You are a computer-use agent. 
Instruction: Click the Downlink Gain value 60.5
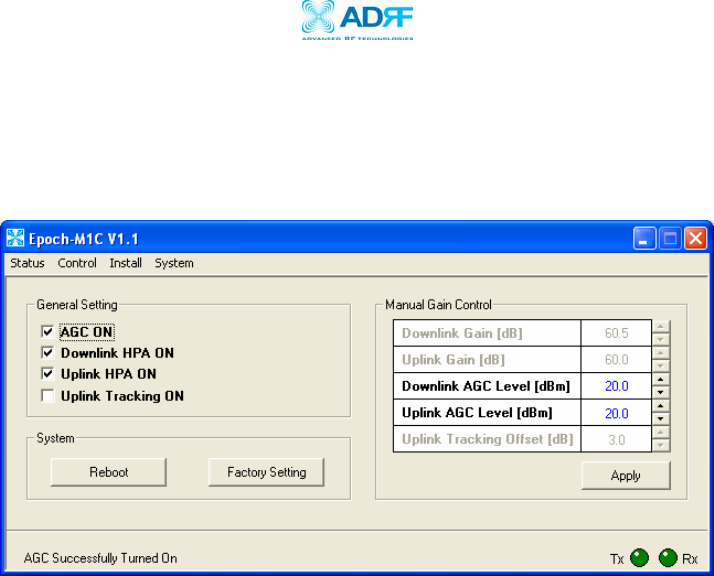pos(617,333)
